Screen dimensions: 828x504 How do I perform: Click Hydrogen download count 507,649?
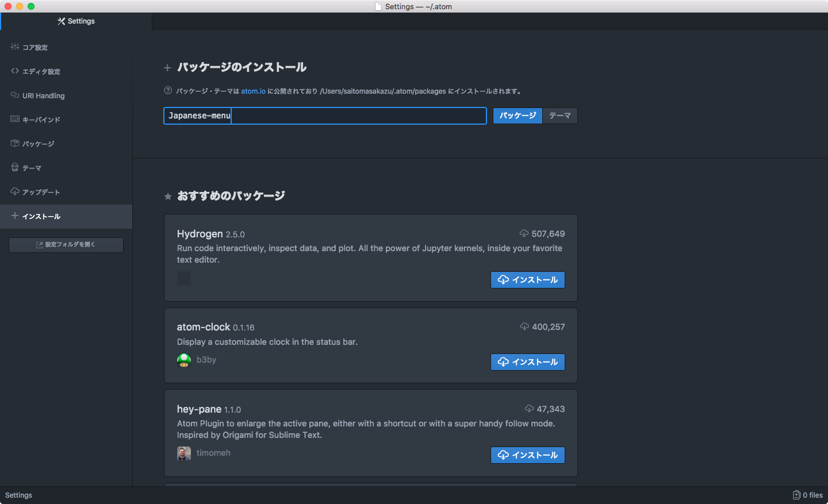[548, 234]
